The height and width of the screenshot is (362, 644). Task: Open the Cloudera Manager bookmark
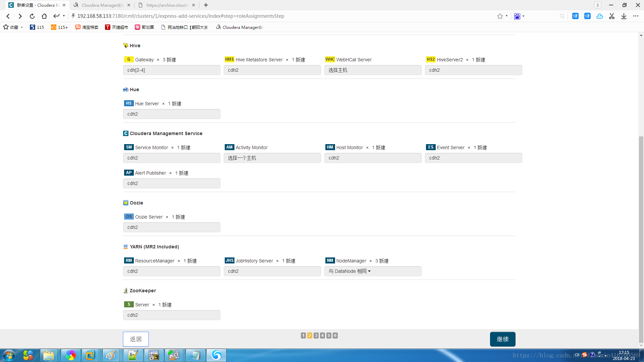pos(239,27)
